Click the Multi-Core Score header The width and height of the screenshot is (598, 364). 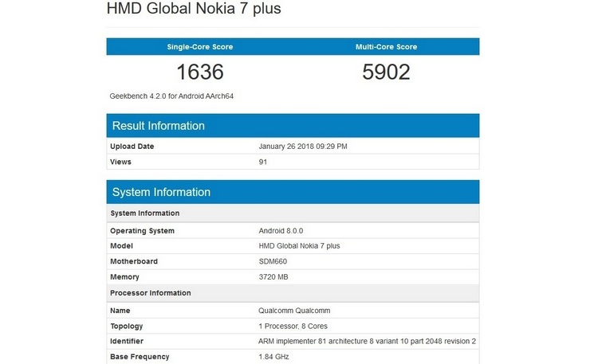386,47
